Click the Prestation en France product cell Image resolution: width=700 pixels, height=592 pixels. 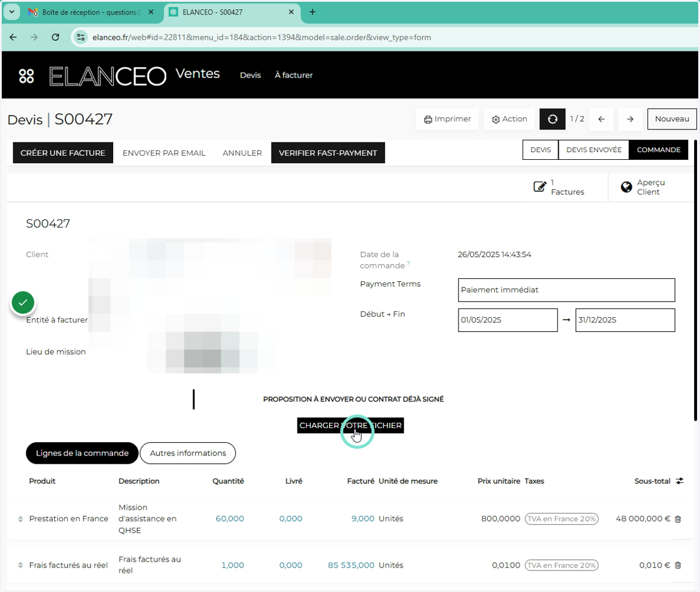(x=69, y=519)
